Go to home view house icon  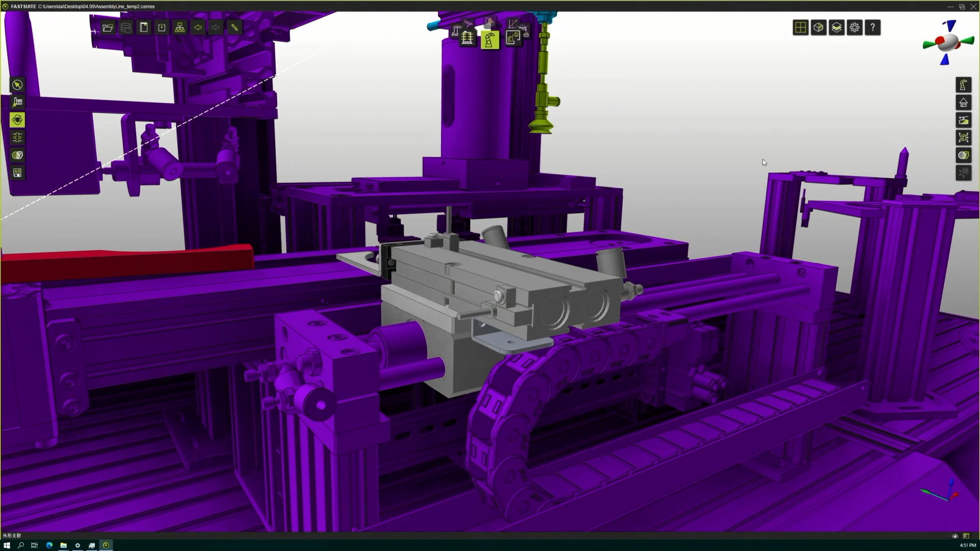963,103
